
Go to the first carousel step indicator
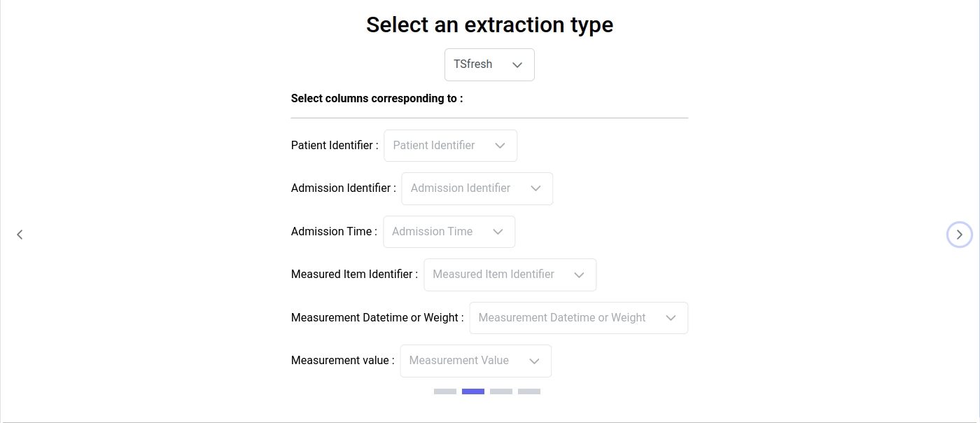click(445, 391)
